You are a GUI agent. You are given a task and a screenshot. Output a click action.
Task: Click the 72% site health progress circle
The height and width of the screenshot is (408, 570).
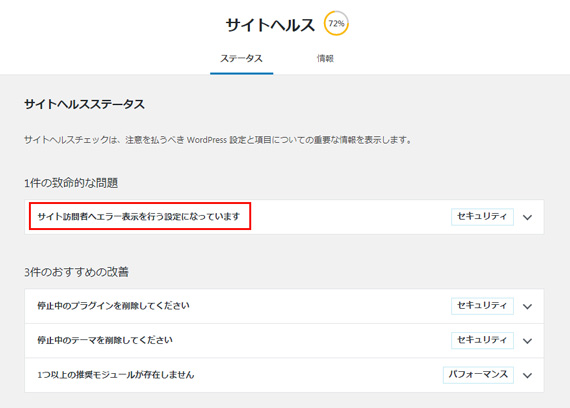[336, 23]
